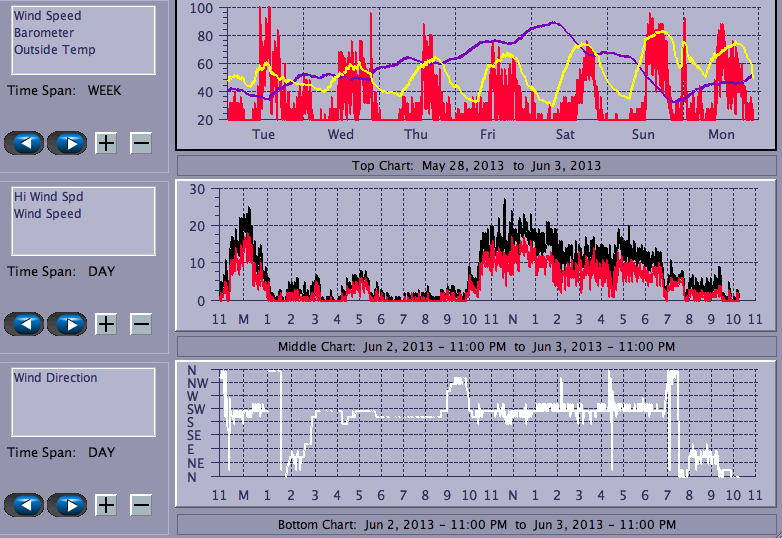This screenshot has height=538, width=782.
Task: Advance middle chart forward one day
Action: 68,324
